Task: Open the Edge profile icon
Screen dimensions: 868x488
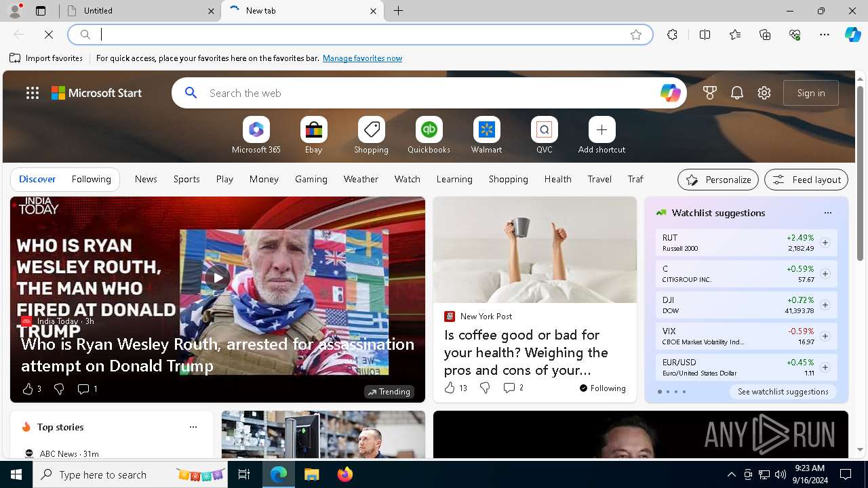Action: pos(15,11)
